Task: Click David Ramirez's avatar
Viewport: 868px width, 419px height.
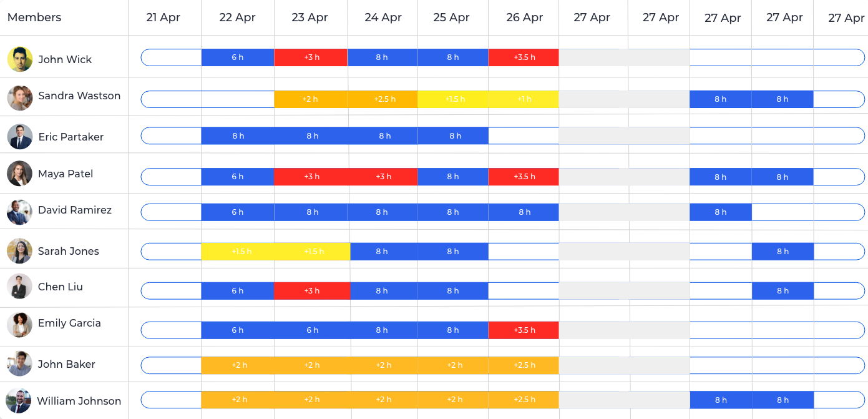Action: [20, 212]
